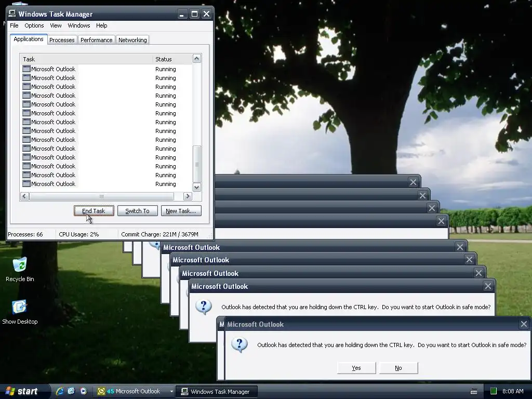Click the Task Manager title bar icon
This screenshot has height=399, width=532.
click(12, 14)
